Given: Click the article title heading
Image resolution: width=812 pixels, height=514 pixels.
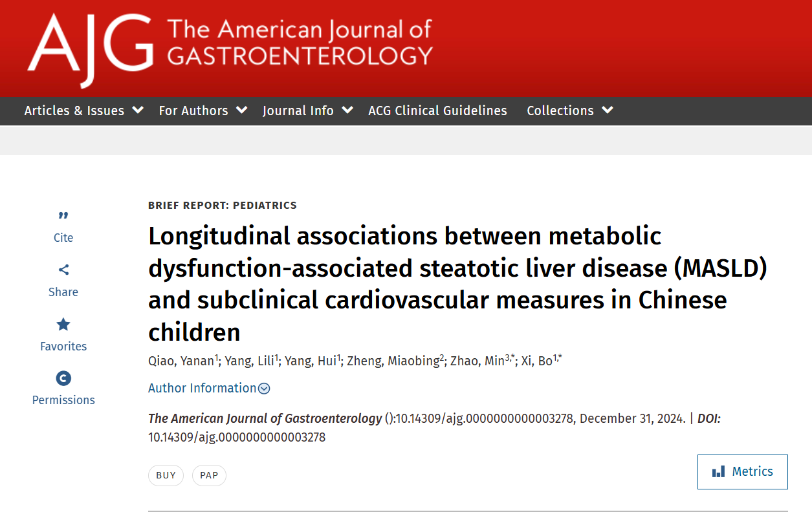Looking at the screenshot, I should [x=457, y=284].
